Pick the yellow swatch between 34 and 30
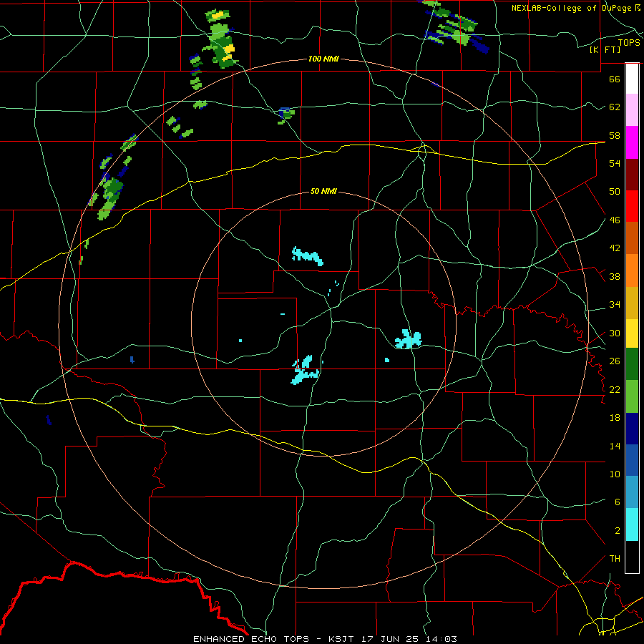The width and height of the screenshot is (644, 644). tap(632, 333)
